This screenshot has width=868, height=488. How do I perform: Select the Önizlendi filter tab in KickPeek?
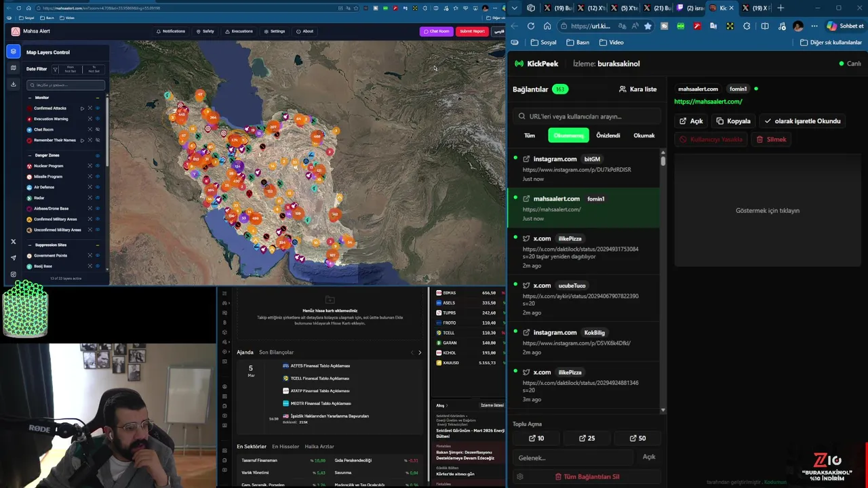(x=608, y=136)
